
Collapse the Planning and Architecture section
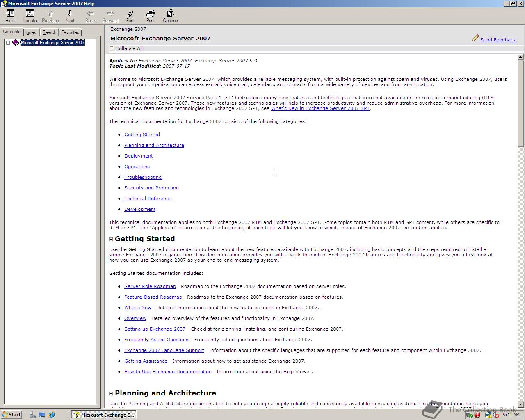111,393
